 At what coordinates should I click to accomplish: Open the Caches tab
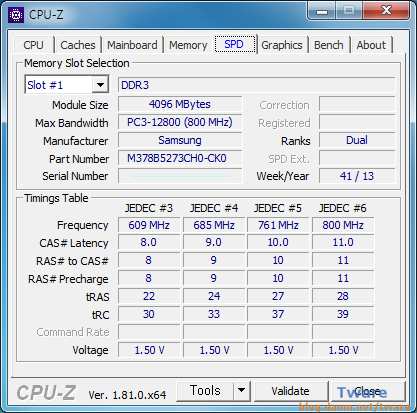(78, 45)
